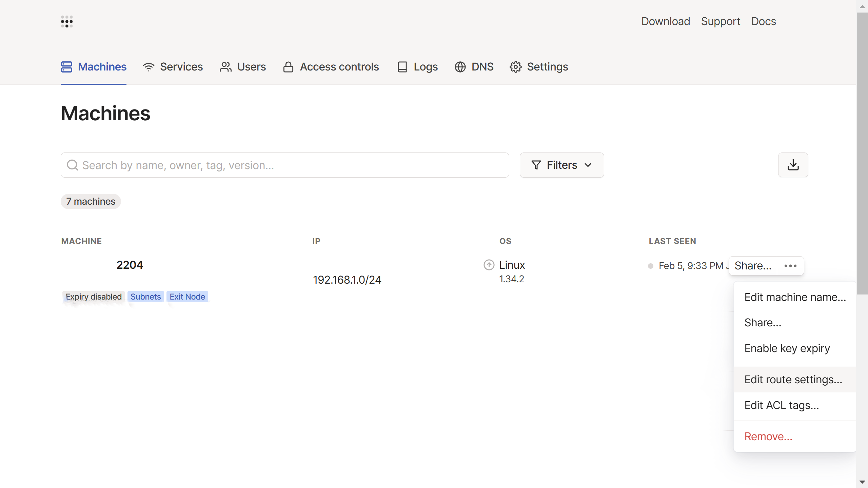This screenshot has width=868, height=488.
Task: Select Edit ACL tags menu entry
Action: coord(781,405)
